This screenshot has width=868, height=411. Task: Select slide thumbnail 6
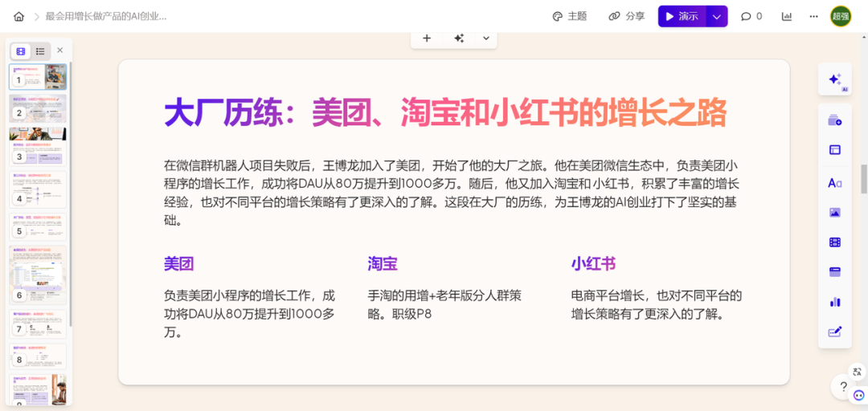tap(39, 275)
